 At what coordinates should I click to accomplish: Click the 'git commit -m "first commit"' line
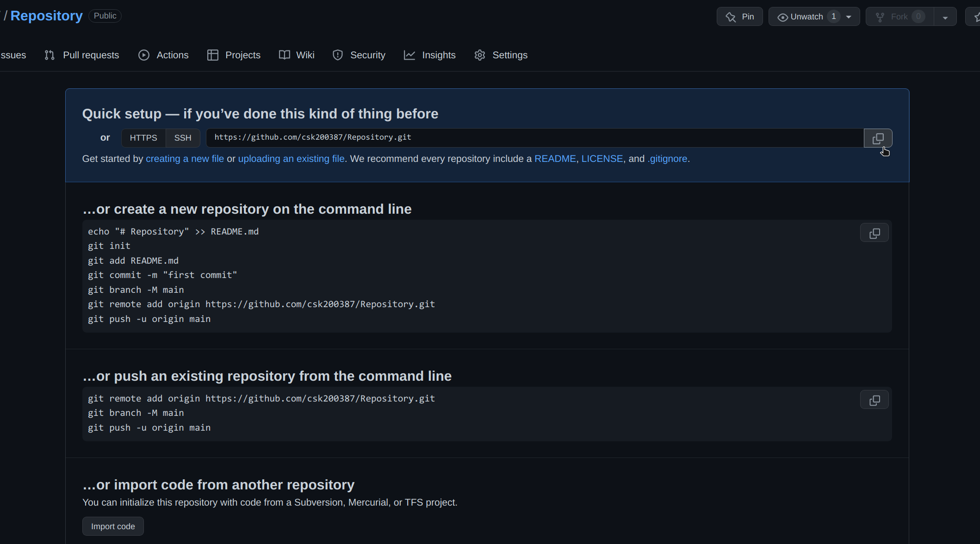(x=162, y=275)
